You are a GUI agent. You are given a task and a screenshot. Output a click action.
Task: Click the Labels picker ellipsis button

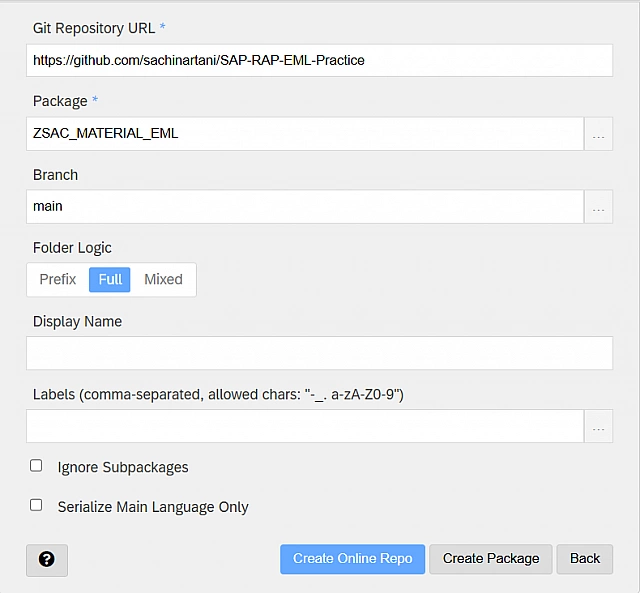point(598,426)
